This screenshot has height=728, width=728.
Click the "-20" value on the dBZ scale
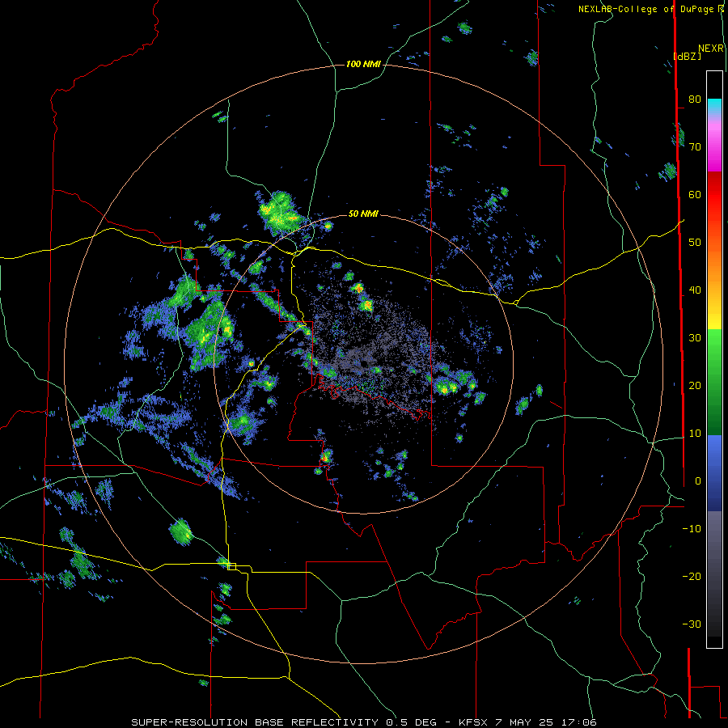click(692, 577)
